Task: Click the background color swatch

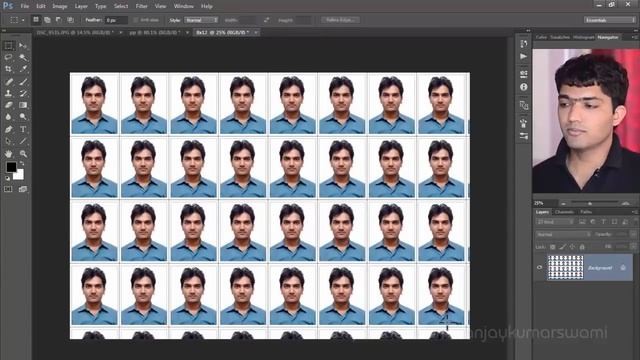Action: (19, 175)
